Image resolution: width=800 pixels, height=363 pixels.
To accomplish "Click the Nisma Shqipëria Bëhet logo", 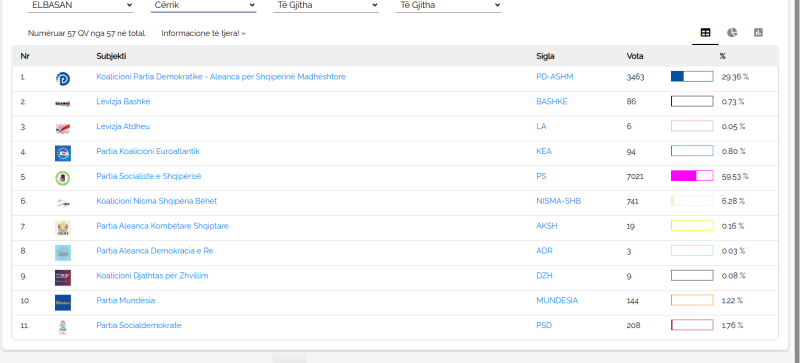I will point(63,203).
